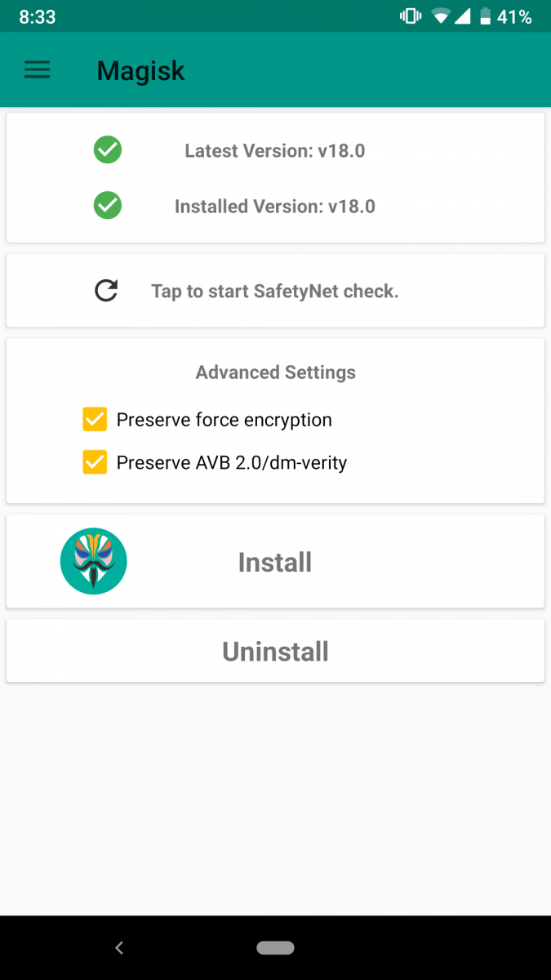
Task: Click the green checkmark beside Latest Version
Action: click(107, 150)
